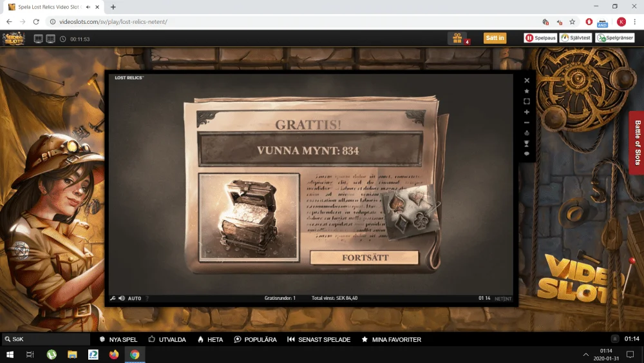
Task: Click the lock icon in bottom bar
Action: point(615,338)
